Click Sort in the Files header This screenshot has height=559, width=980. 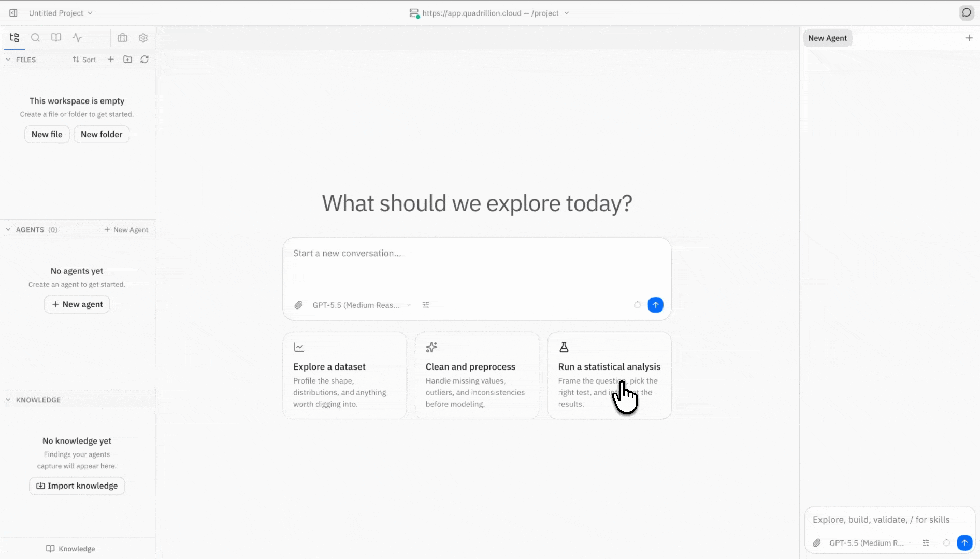pyautogui.click(x=84, y=60)
